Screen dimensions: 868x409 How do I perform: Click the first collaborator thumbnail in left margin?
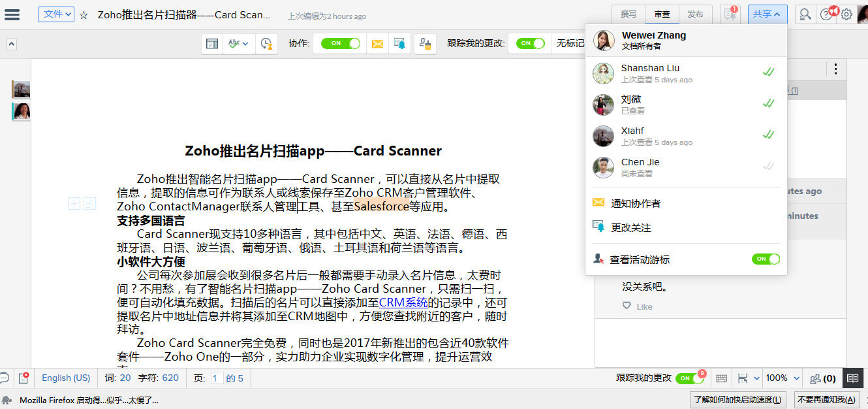pyautogui.click(x=22, y=90)
